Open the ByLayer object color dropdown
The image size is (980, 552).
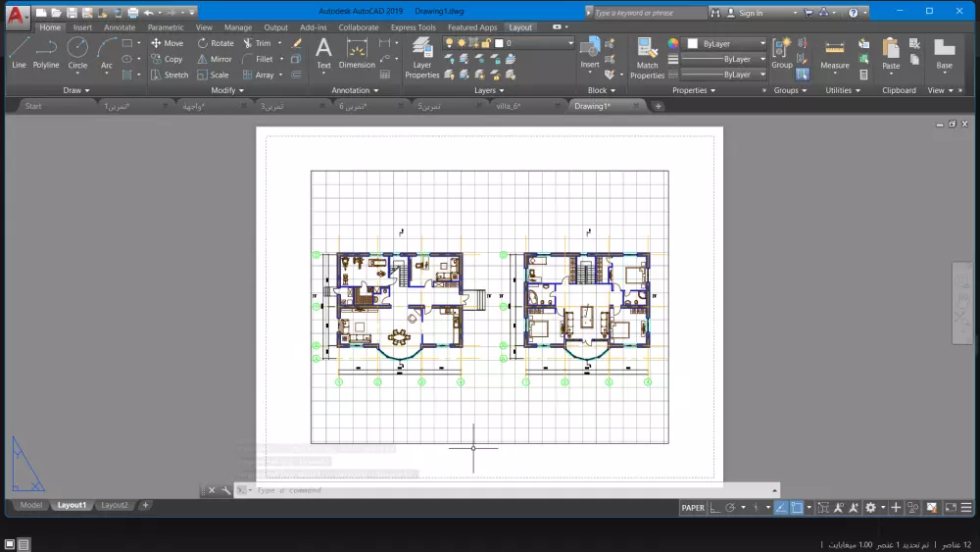[x=726, y=44]
